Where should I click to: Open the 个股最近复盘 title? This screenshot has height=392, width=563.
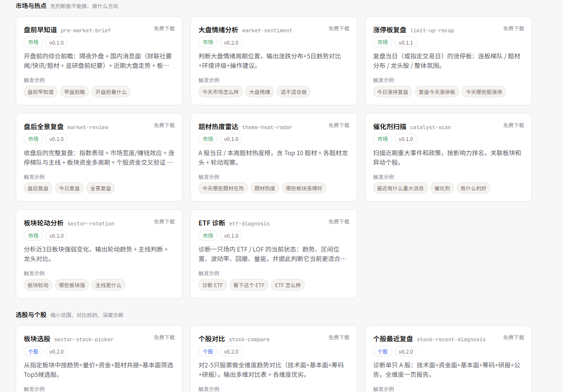[393, 339]
